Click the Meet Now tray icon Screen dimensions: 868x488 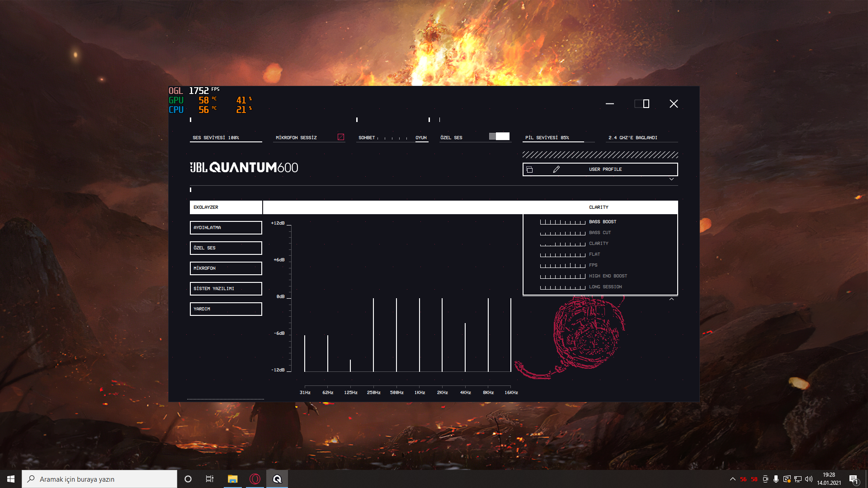pyautogui.click(x=765, y=479)
